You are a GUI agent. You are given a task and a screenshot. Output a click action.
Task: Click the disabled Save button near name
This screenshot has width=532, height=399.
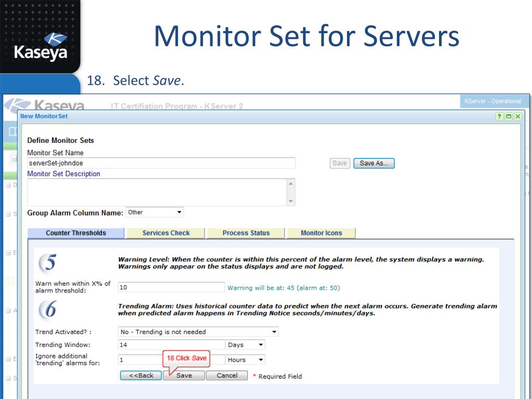pos(340,163)
